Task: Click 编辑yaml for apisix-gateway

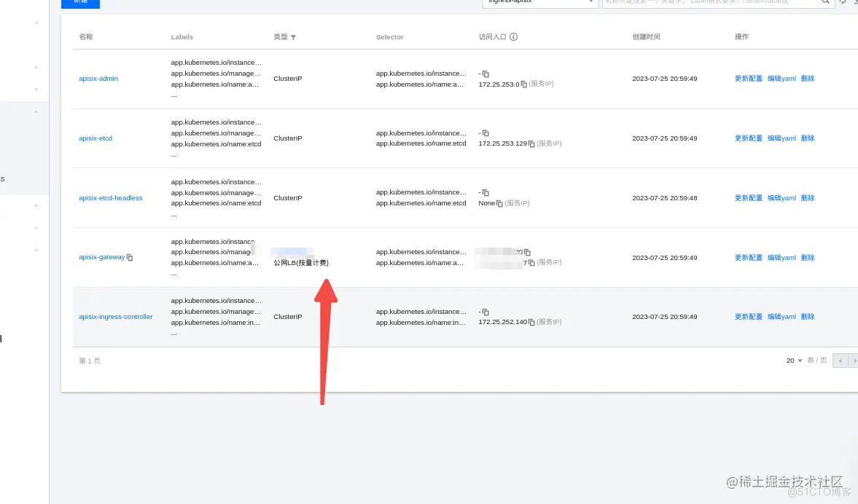Action: [781, 258]
